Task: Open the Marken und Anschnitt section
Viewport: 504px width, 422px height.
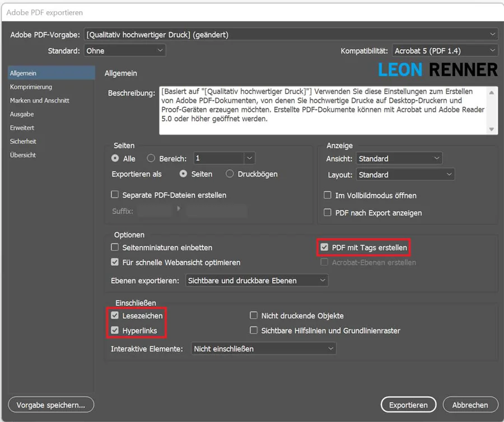Action: (x=40, y=101)
